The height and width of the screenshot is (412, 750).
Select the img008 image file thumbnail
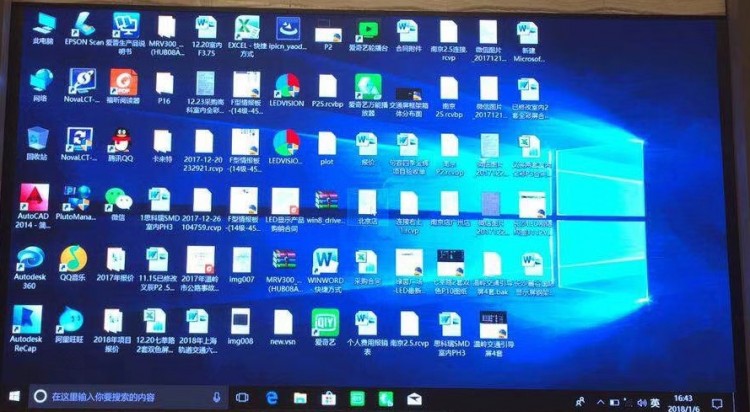click(241, 320)
